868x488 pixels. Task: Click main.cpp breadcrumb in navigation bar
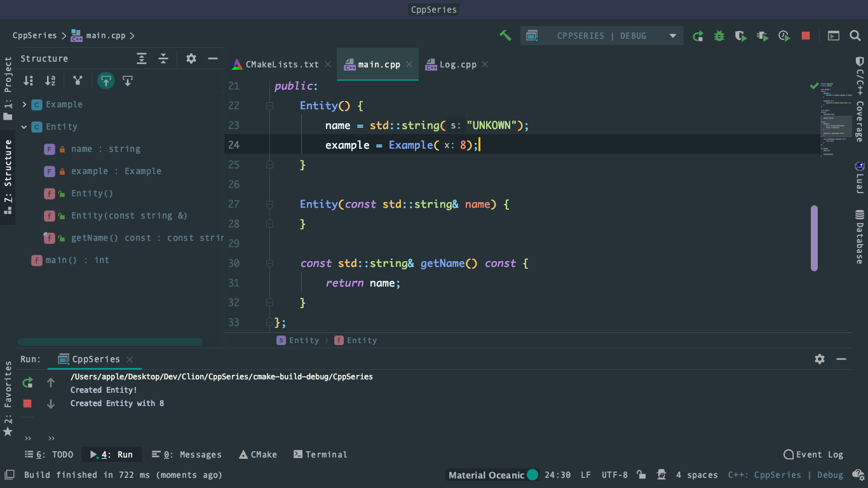(98, 36)
